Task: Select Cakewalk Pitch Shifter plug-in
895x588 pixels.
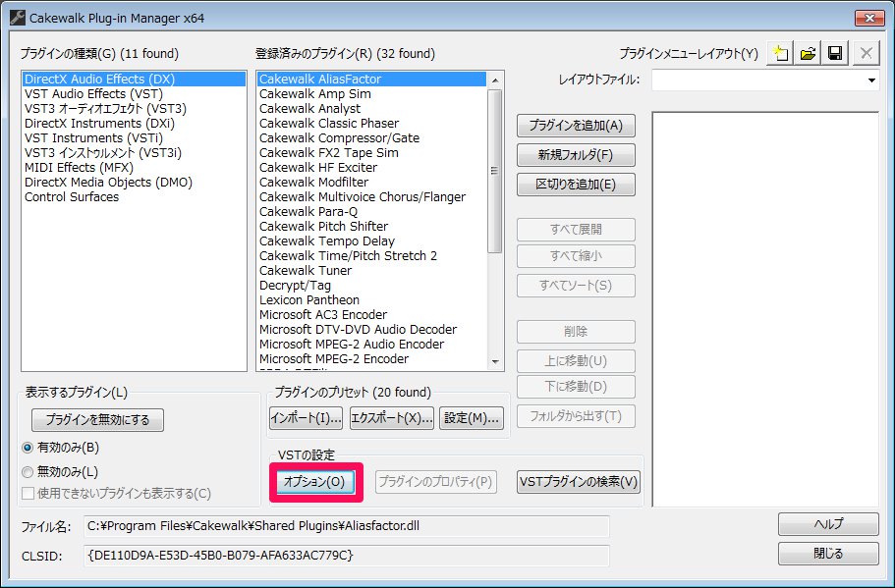Action: (372, 227)
